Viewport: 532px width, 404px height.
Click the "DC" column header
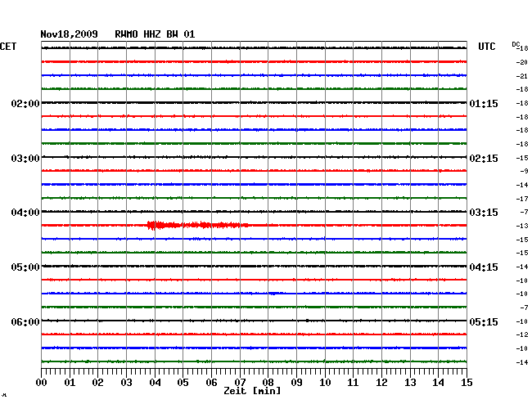(x=516, y=44)
